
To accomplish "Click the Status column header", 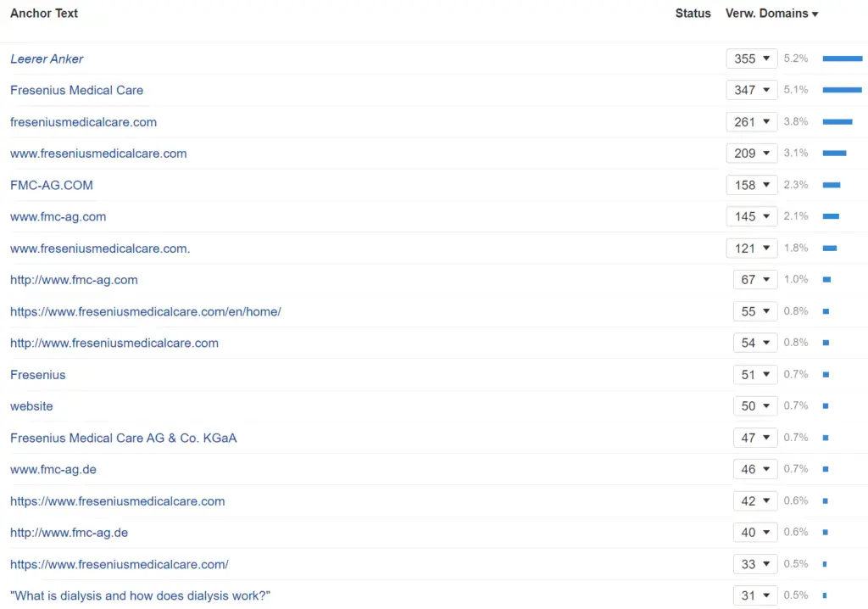I will tap(693, 14).
